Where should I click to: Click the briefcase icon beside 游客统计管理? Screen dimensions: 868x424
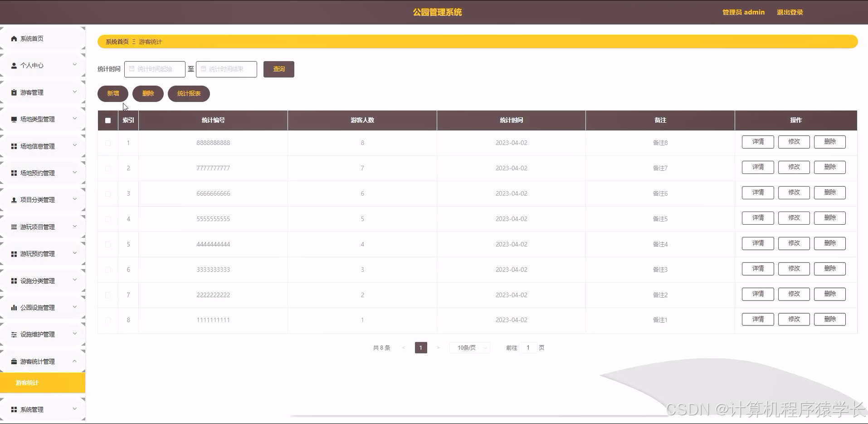(14, 361)
